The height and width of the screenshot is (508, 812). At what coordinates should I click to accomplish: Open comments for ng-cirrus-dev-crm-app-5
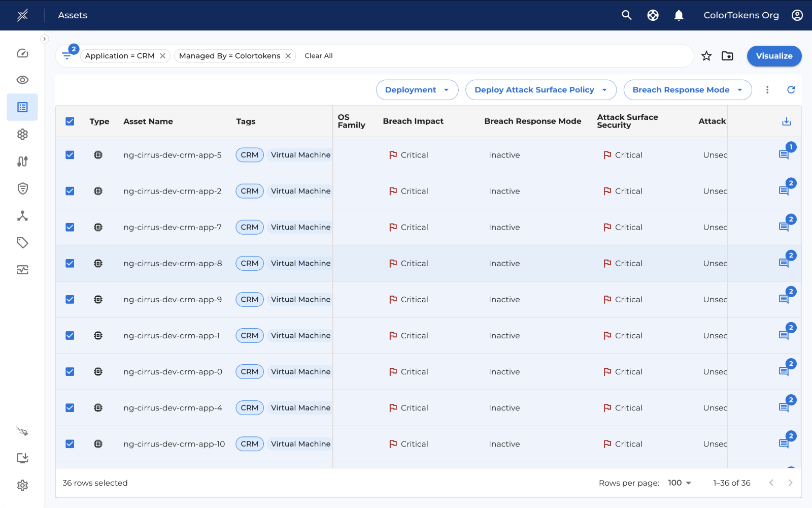click(x=784, y=154)
